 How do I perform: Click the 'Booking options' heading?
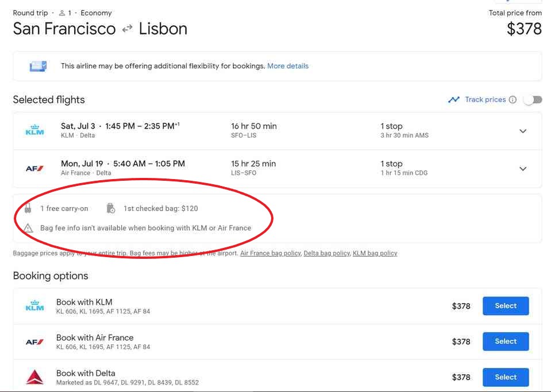coord(51,276)
